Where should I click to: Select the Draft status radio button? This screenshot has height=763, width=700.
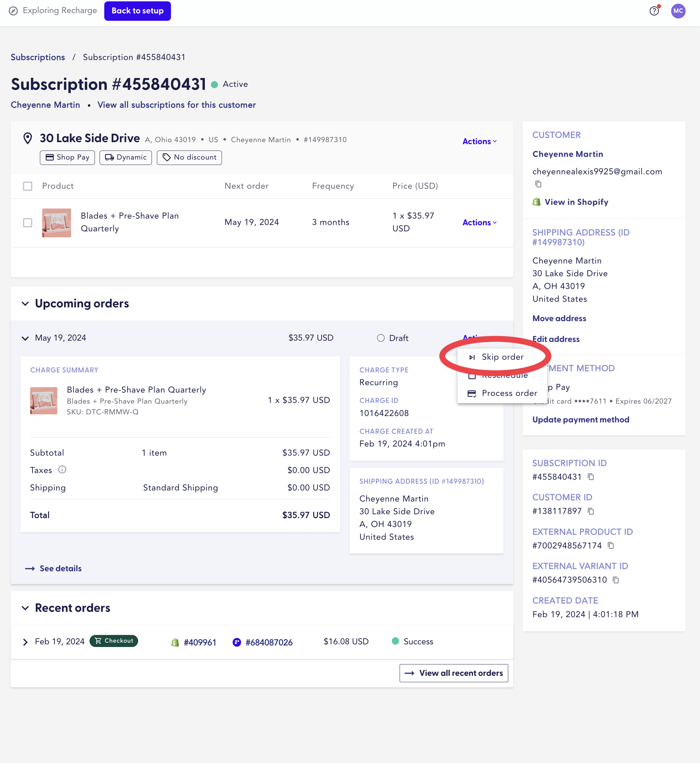[x=381, y=338]
